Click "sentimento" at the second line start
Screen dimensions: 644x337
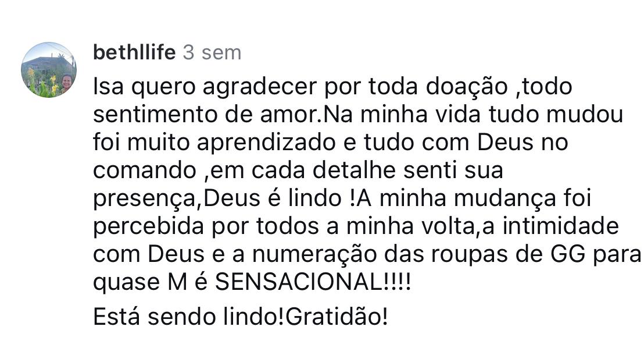click(156, 115)
